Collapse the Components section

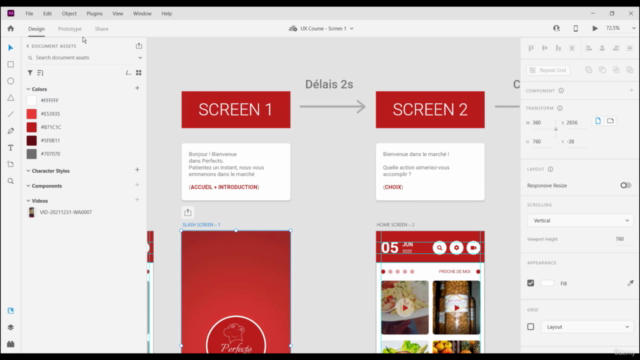pos(28,186)
